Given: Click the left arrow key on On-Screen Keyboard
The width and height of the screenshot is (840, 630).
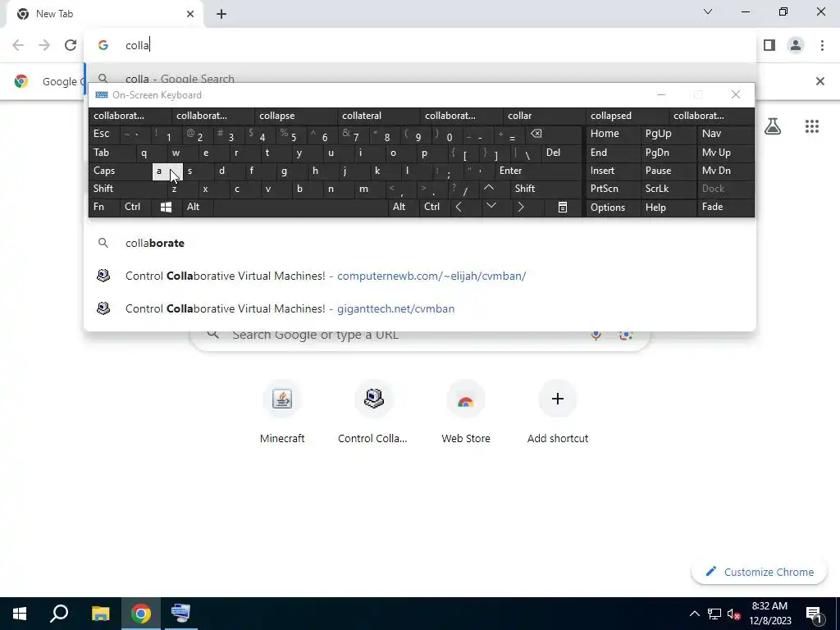Looking at the screenshot, I should (459, 207).
